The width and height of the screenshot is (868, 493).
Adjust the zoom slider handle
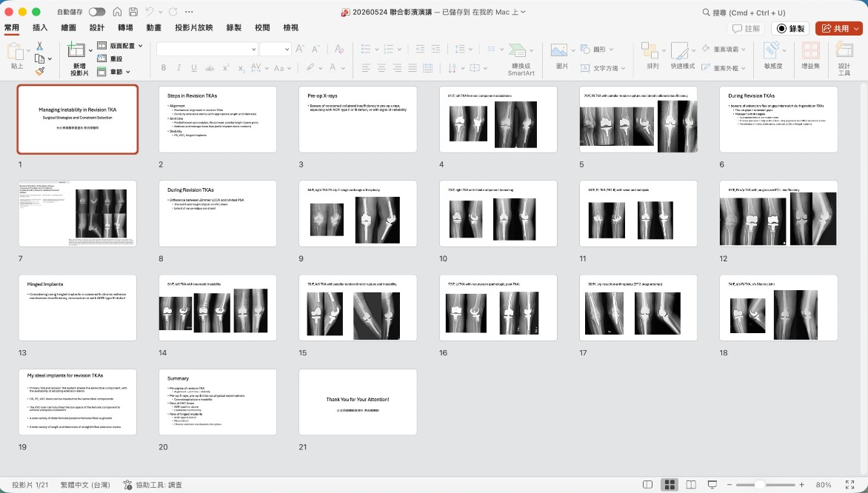click(761, 485)
